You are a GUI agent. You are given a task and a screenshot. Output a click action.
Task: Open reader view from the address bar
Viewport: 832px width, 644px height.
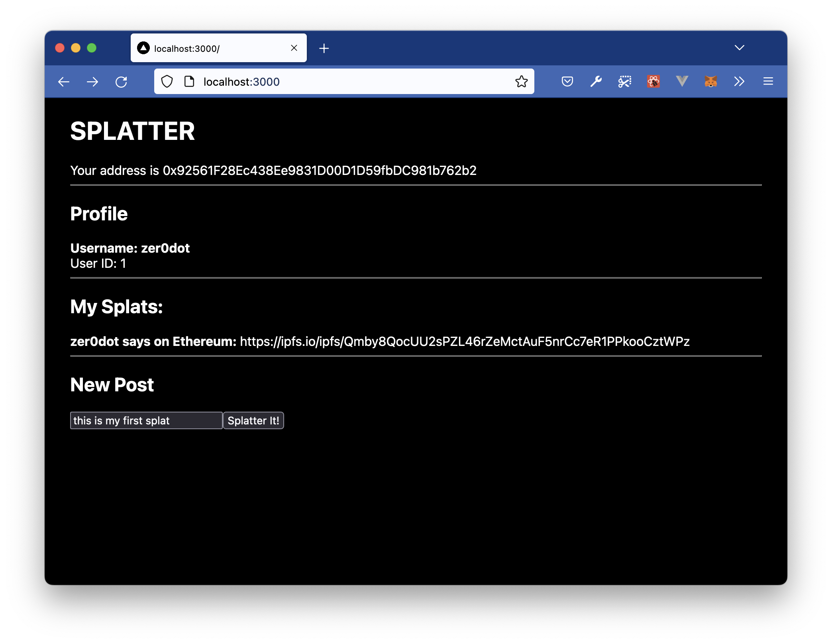click(188, 81)
